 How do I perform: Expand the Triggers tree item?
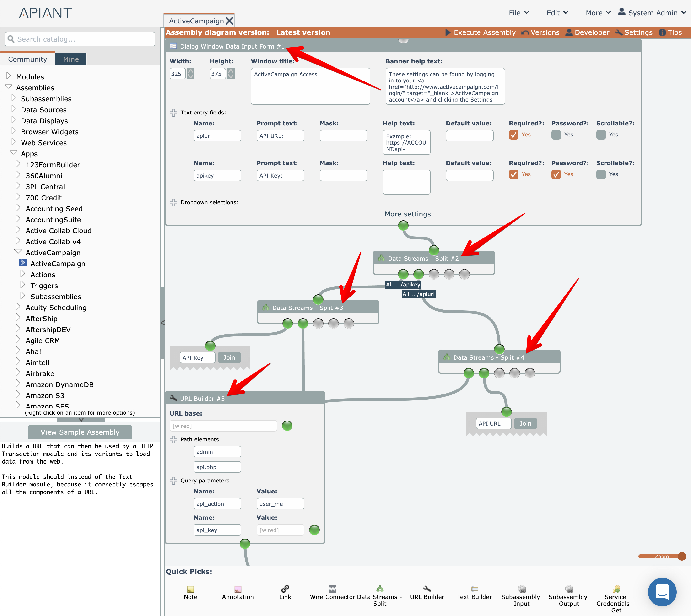(x=23, y=285)
